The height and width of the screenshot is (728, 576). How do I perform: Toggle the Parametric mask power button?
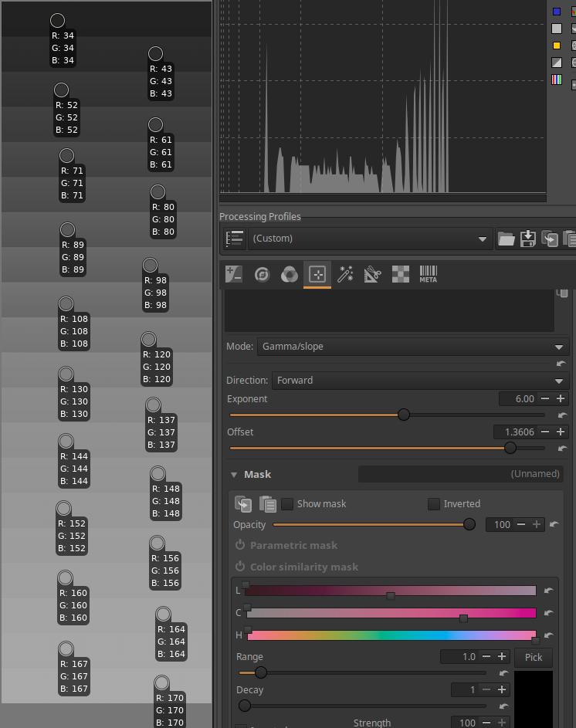pyautogui.click(x=240, y=545)
